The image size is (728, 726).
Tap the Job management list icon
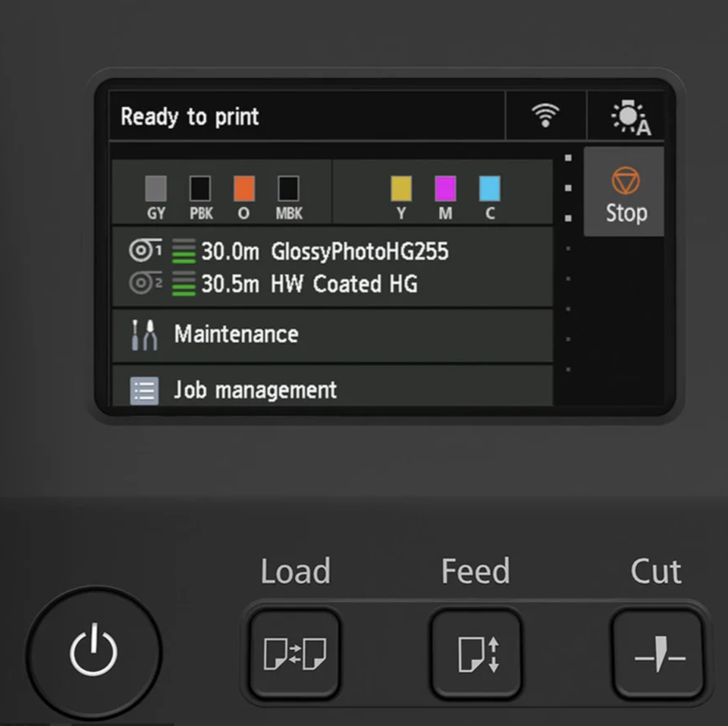[x=144, y=391]
